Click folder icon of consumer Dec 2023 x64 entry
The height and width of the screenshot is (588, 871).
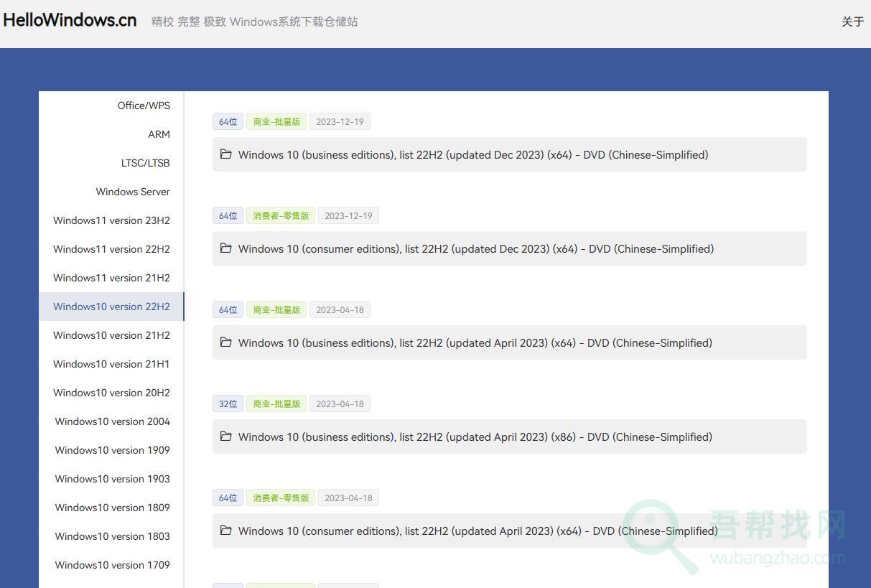pyautogui.click(x=225, y=248)
